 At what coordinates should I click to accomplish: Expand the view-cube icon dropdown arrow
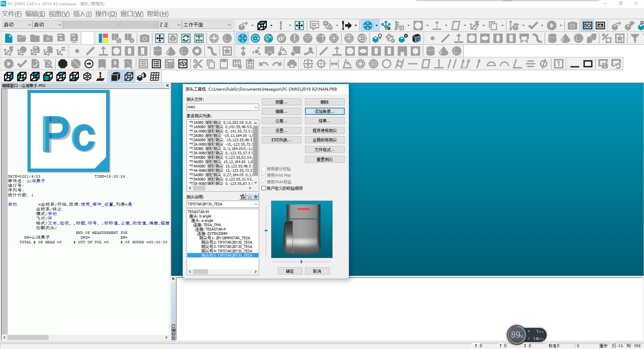[x=271, y=26]
